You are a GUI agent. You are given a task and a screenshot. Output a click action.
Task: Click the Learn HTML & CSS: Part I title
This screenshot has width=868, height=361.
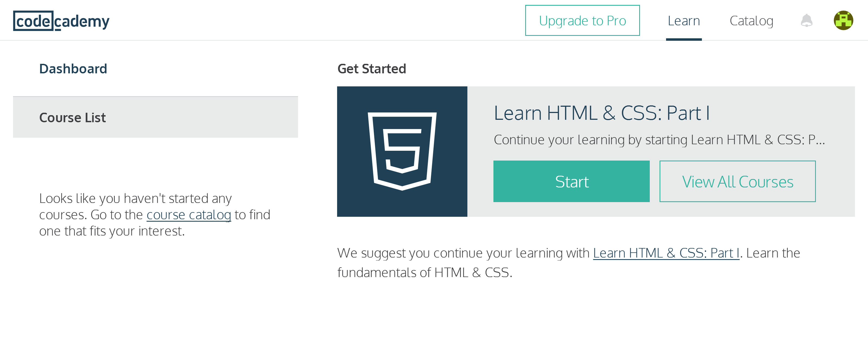tap(602, 113)
